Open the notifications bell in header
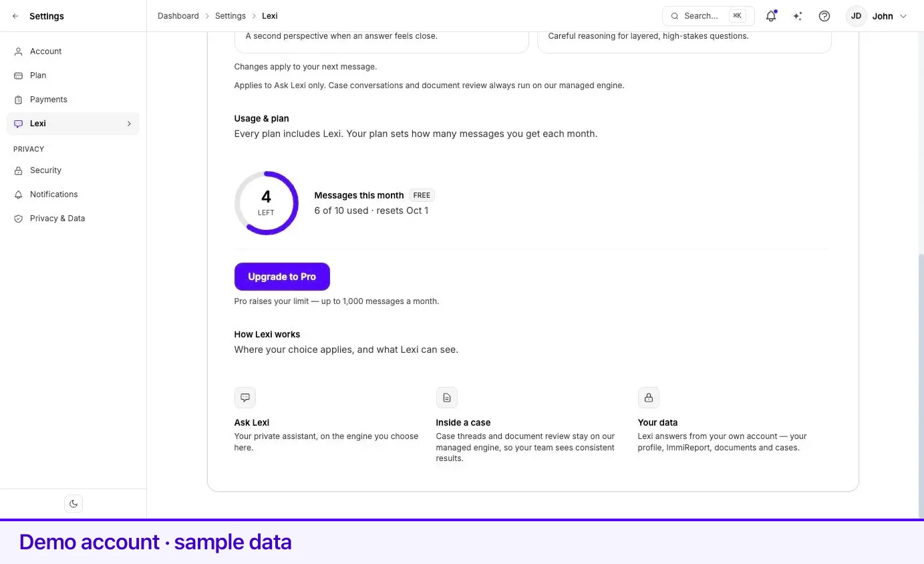The width and height of the screenshot is (924, 564). tap(771, 16)
